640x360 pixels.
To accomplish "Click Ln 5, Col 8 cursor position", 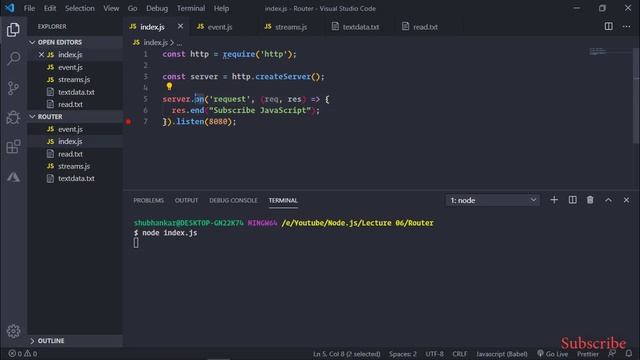I will click(347, 354).
